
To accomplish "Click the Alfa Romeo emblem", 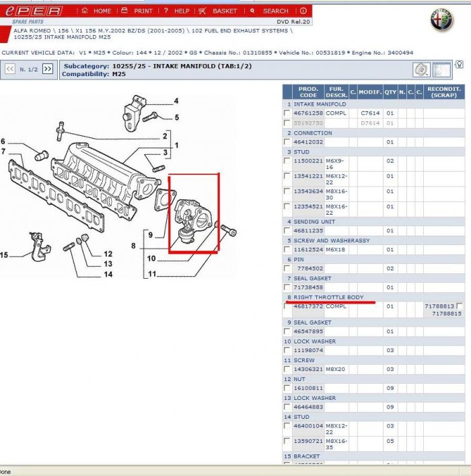I will point(442,20).
